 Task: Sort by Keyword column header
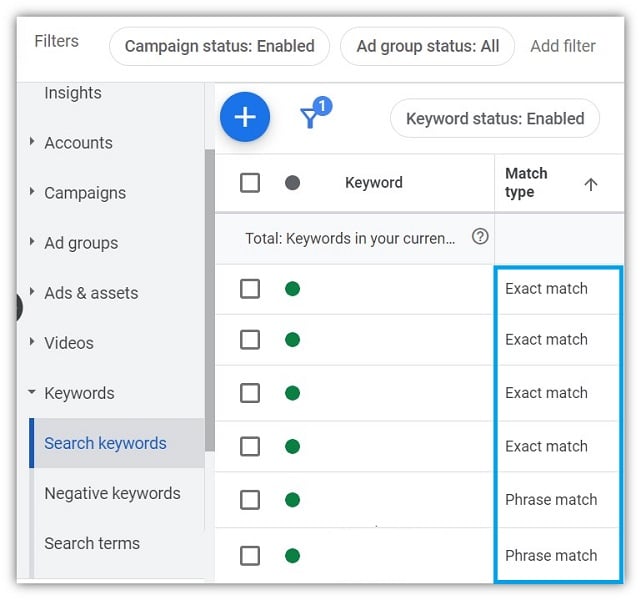click(x=374, y=183)
